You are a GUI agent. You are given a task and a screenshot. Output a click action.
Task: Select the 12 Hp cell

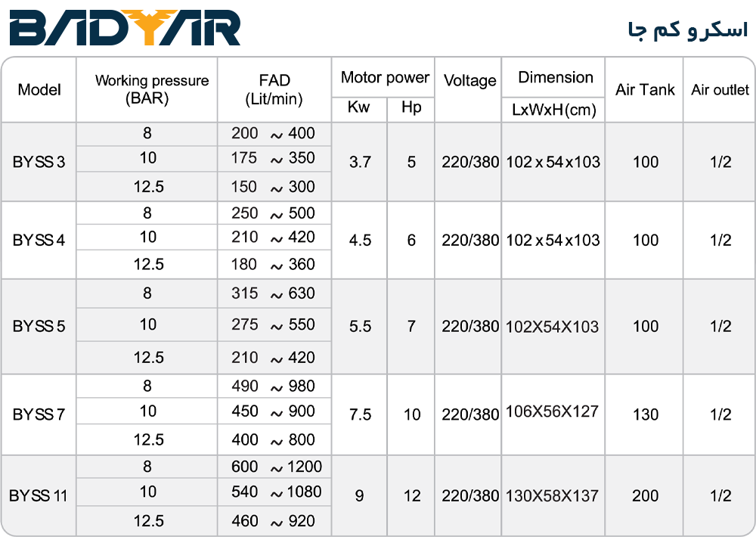coord(411,496)
